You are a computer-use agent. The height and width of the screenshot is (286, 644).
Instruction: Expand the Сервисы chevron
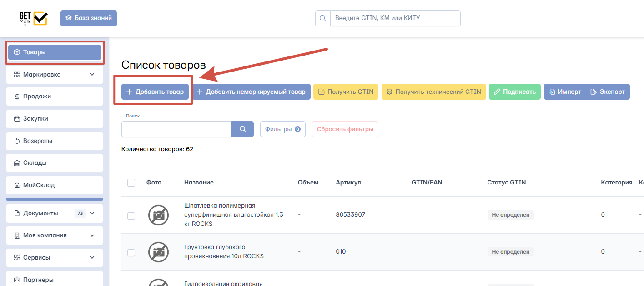coord(92,258)
